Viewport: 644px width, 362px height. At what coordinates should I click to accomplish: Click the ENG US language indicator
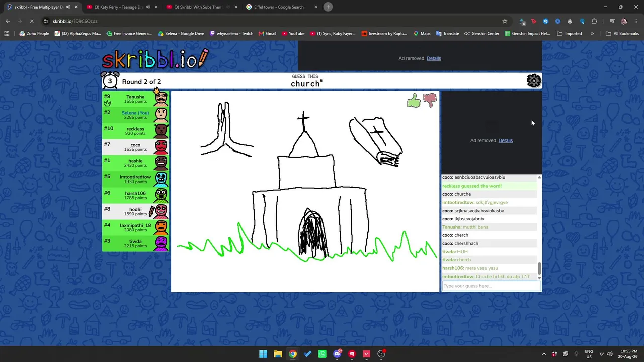coord(588,354)
